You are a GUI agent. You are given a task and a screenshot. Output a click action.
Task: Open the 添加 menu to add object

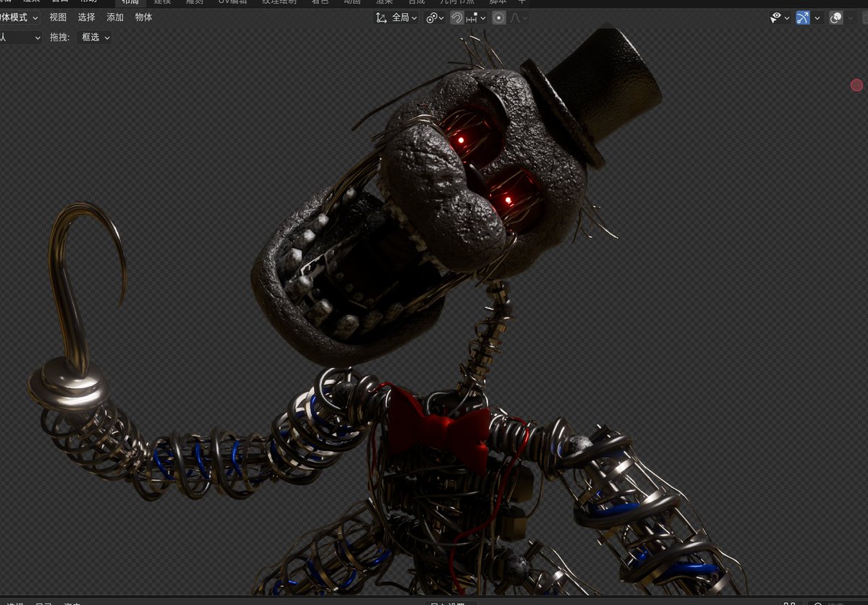coord(114,17)
